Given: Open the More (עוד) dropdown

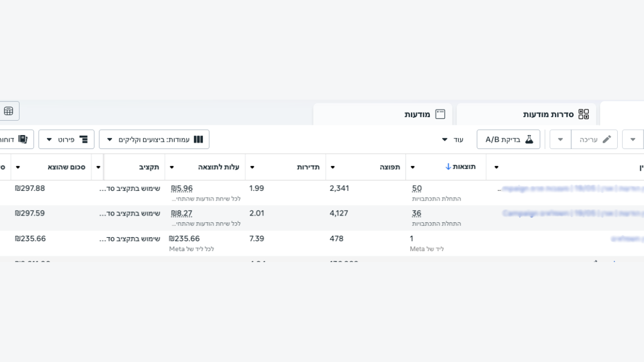Looking at the screenshot, I should pos(452,140).
